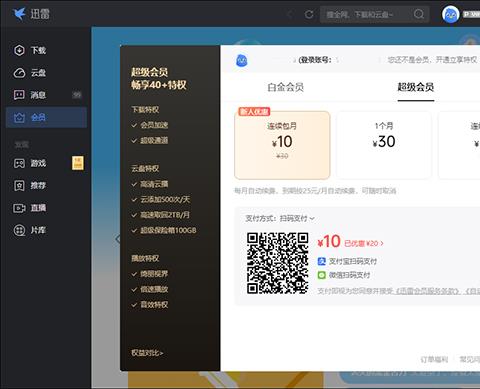This screenshot has width=480, height=389.
Task: Open the 游戏 games icon
Action: pos(19,163)
